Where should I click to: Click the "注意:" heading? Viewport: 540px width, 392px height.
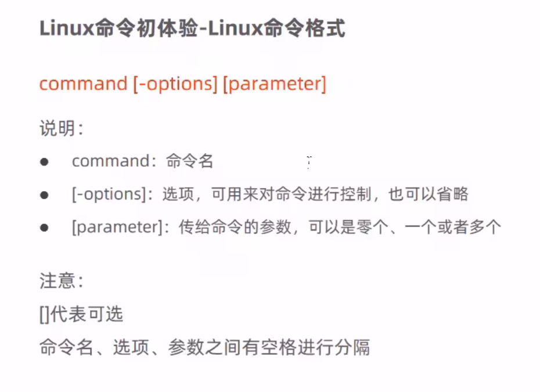coord(62,280)
